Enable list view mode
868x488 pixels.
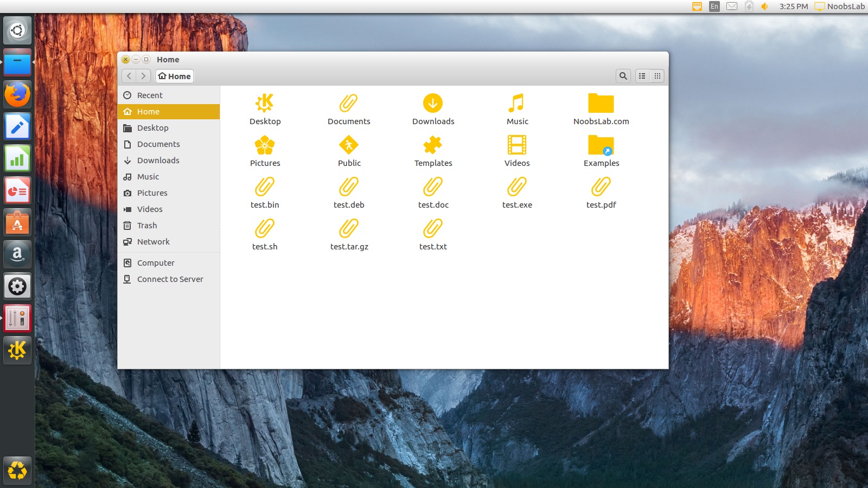click(x=642, y=76)
